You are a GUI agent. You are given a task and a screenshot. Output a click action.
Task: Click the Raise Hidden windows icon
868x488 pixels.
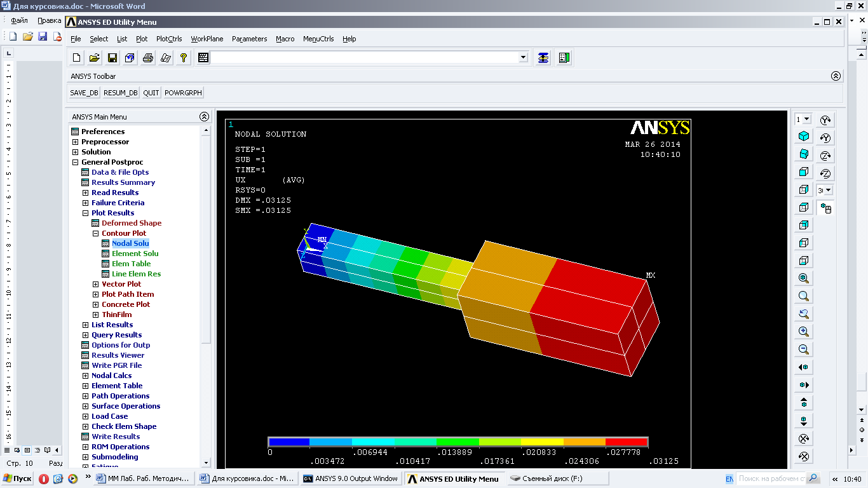pos(543,58)
